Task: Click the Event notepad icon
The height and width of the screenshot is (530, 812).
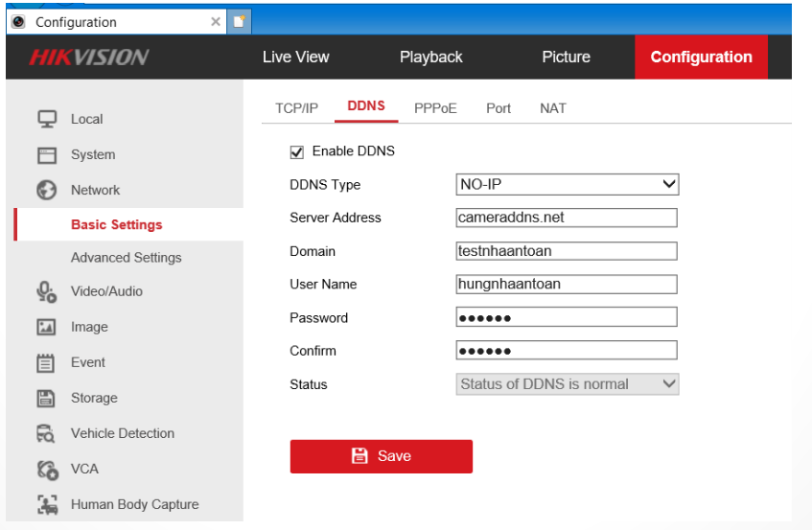Action: (x=46, y=363)
